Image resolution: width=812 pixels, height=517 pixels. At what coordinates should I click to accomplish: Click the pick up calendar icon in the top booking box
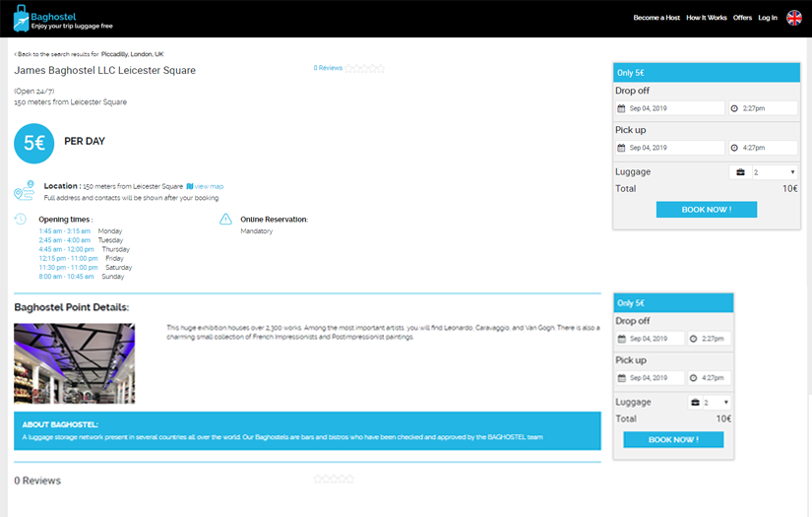click(621, 148)
